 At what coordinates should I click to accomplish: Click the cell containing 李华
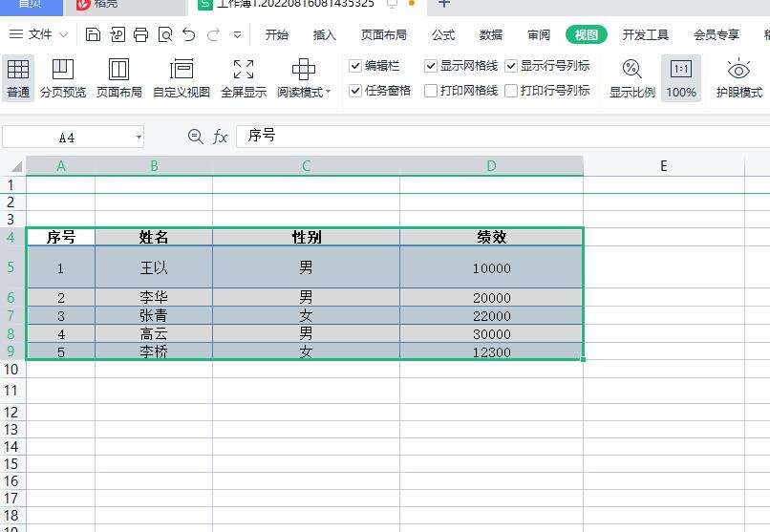tap(154, 297)
